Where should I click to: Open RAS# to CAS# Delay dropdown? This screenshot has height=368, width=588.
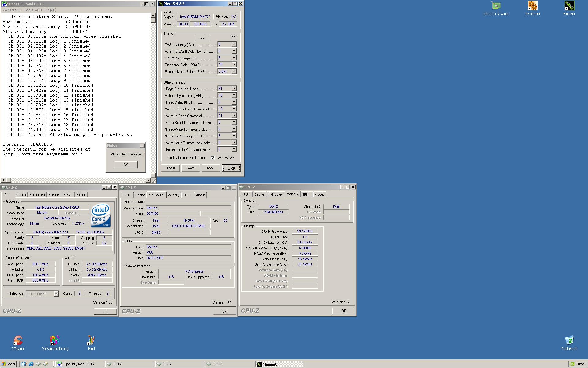coord(234,51)
